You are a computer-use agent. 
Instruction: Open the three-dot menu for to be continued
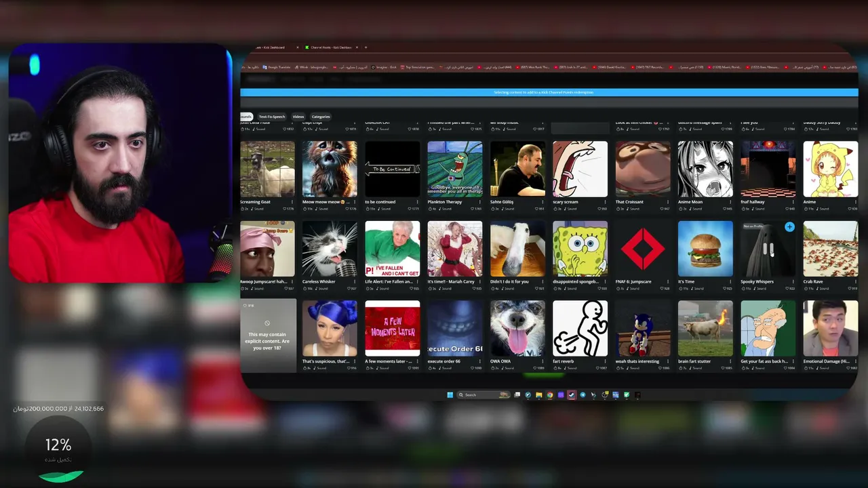click(x=417, y=202)
